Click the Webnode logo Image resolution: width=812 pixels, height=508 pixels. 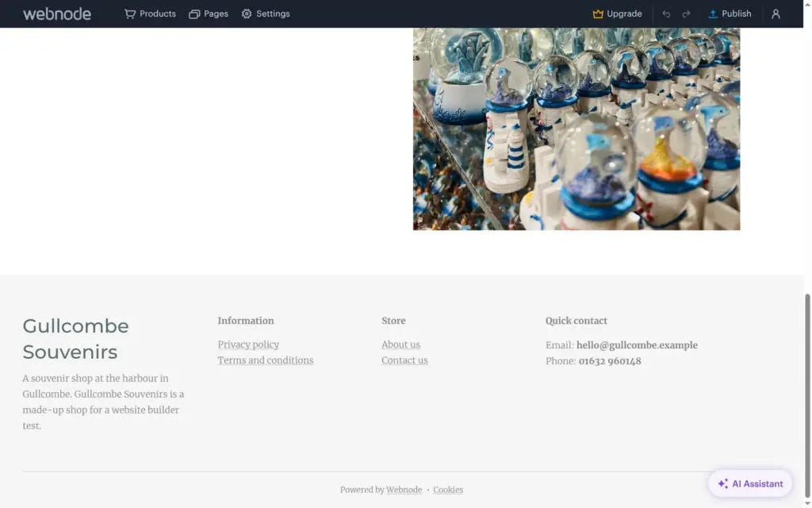click(x=57, y=14)
